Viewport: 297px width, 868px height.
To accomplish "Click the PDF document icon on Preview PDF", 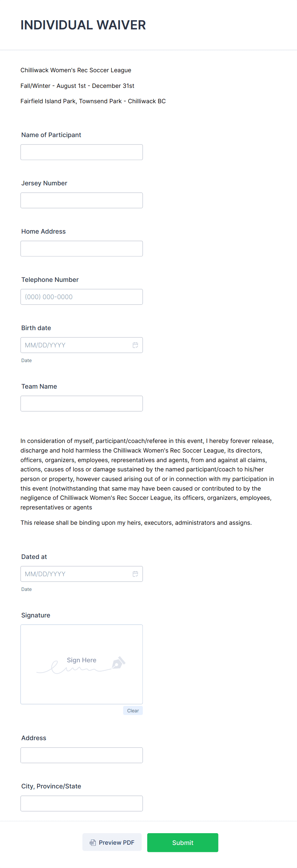I will click(93, 842).
